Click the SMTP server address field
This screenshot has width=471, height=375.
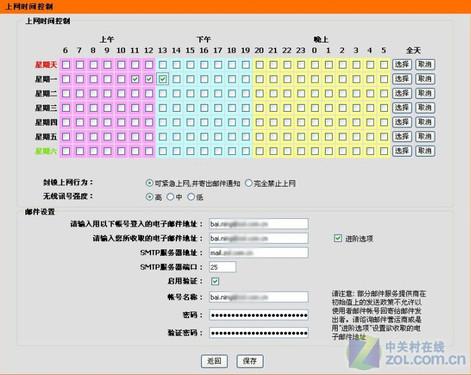point(259,253)
